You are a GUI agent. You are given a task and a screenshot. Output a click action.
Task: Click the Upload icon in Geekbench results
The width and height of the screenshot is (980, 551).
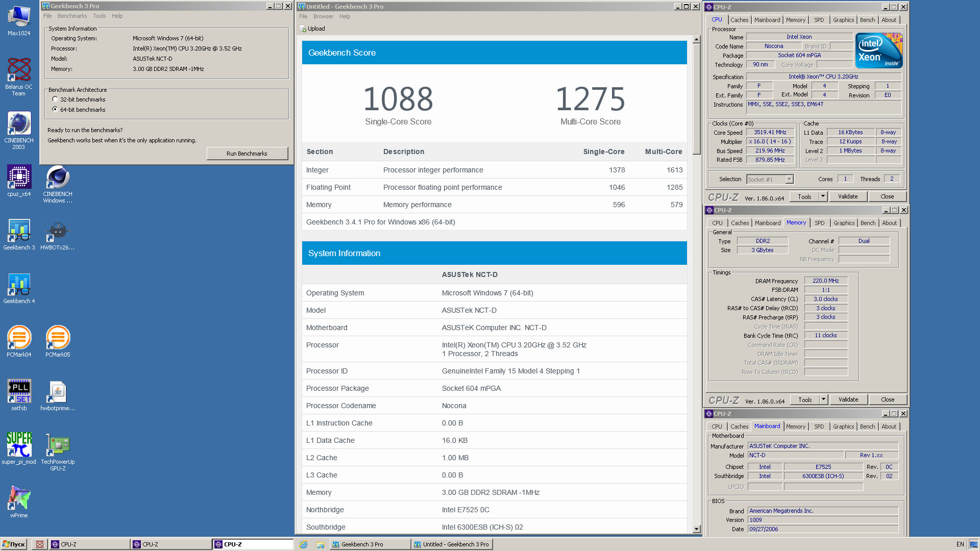click(303, 29)
